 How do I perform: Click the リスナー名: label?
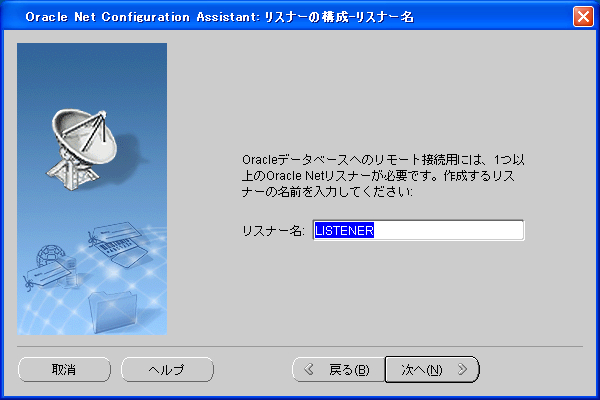tap(273, 231)
